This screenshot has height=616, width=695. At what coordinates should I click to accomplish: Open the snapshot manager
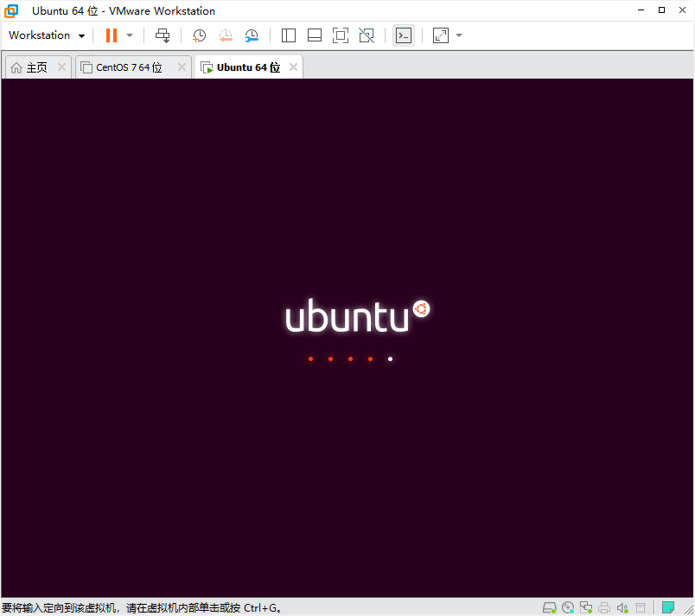(252, 35)
